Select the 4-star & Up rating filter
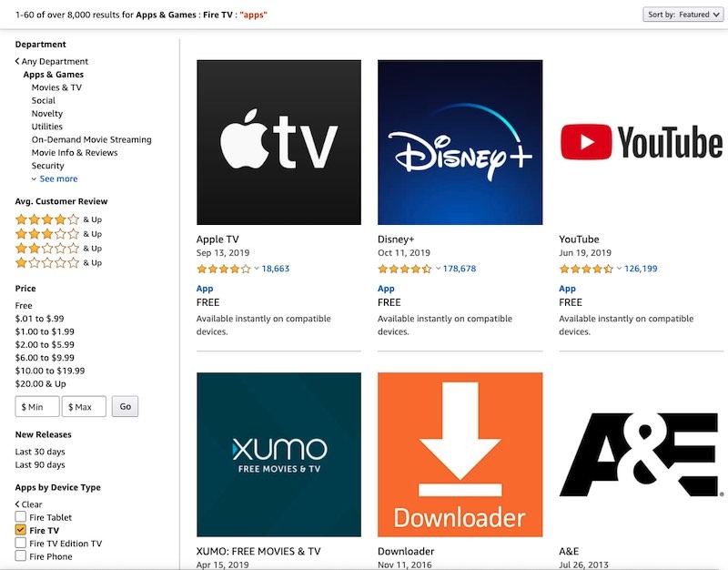The width and height of the screenshot is (728, 570). 43,219
